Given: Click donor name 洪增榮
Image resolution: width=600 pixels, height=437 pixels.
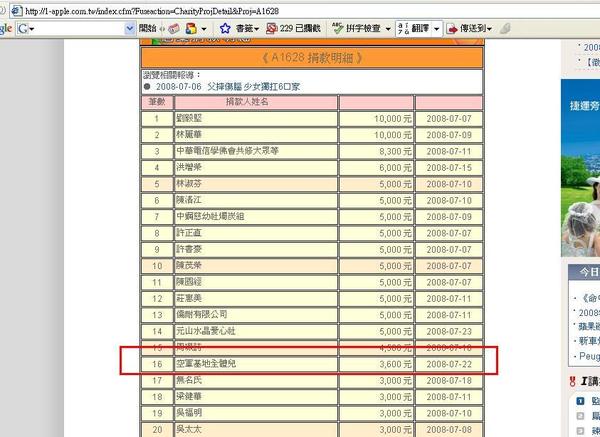Looking at the screenshot, I should pyautogui.click(x=189, y=168).
